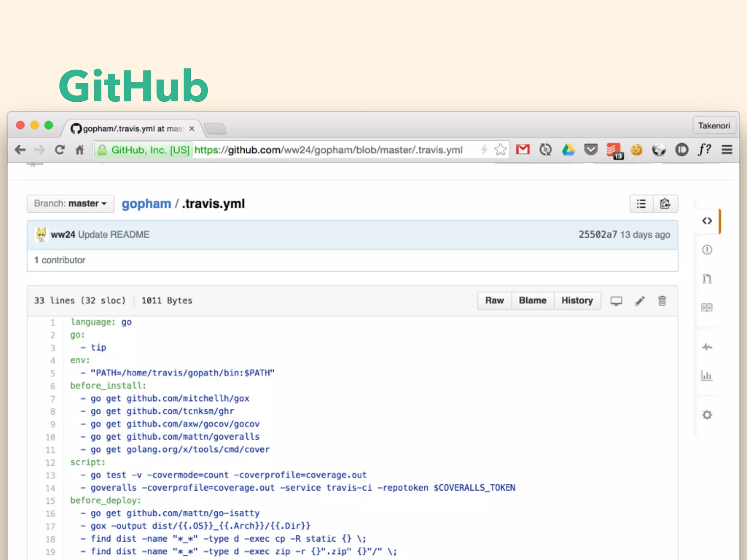
Task: Click GitHub, Inc. [US] security badge
Action: (x=143, y=150)
